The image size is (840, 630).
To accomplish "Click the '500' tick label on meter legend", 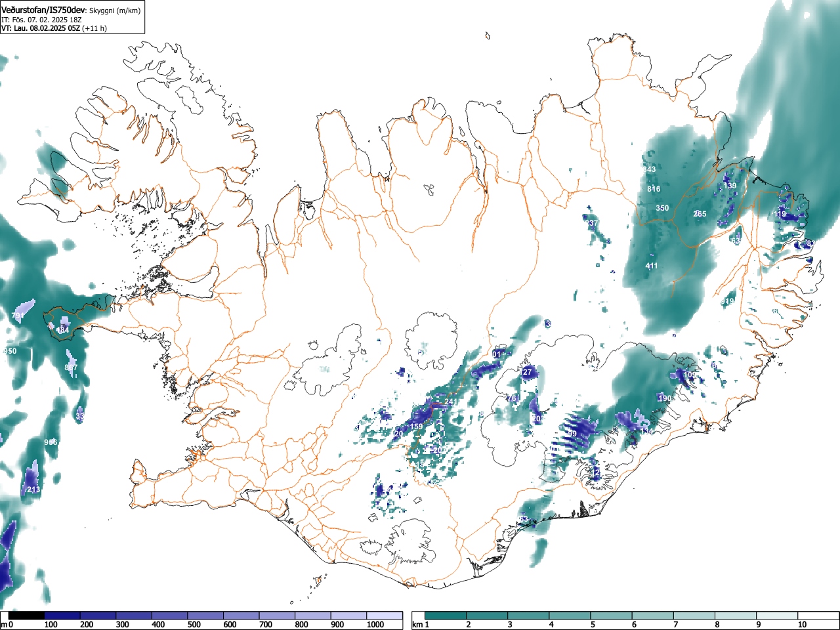I will [194, 625].
